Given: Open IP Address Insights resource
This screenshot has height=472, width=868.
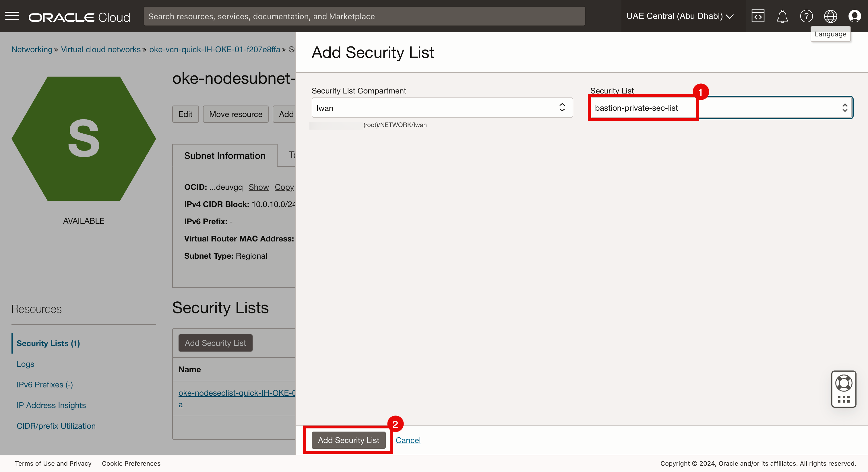Looking at the screenshot, I should pos(51,405).
